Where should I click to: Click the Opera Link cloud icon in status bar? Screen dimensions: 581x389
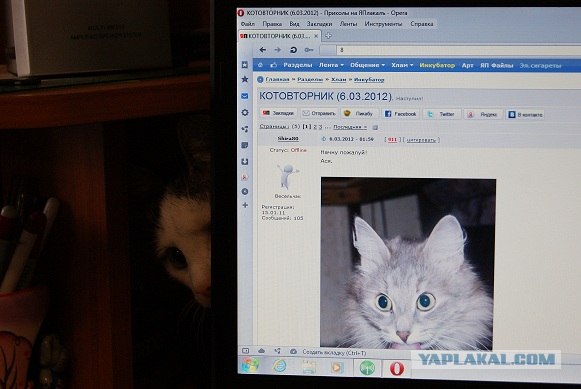click(x=261, y=351)
